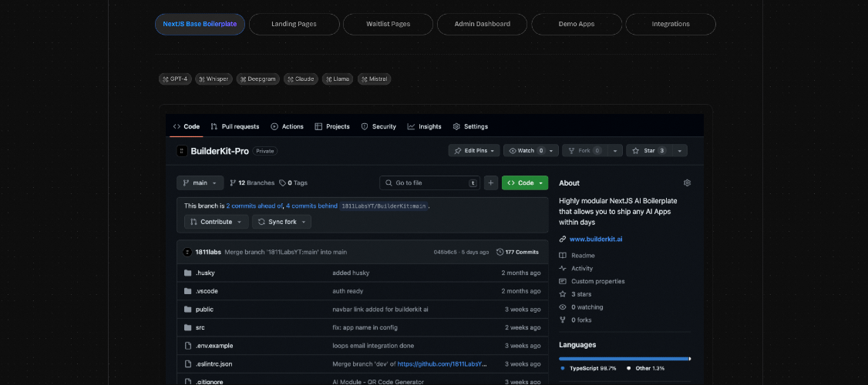View the 12 Branches link

click(252, 183)
